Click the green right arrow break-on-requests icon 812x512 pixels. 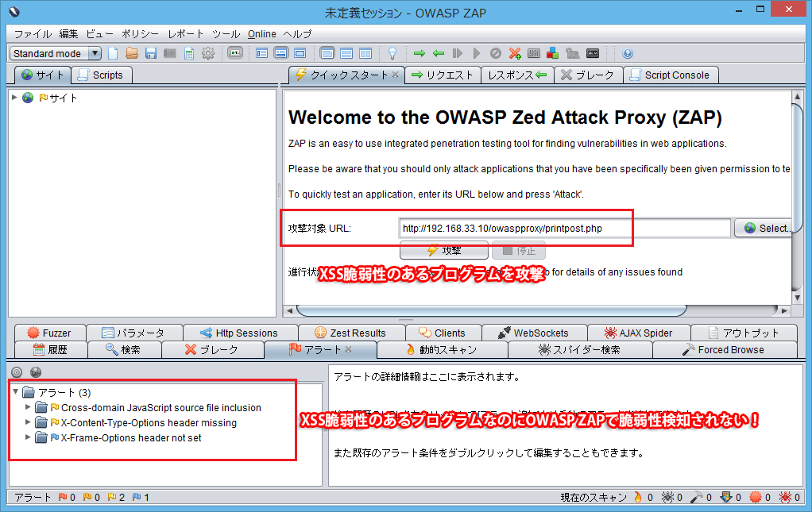pyautogui.click(x=420, y=53)
